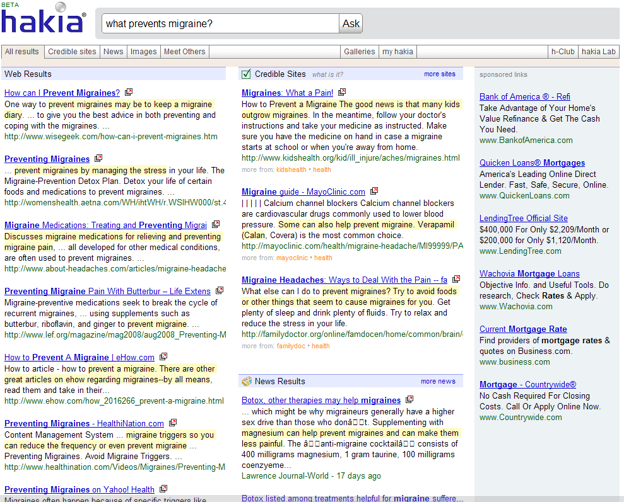Click the News Results section icon
Screen dimensions: 624x502
click(x=246, y=381)
